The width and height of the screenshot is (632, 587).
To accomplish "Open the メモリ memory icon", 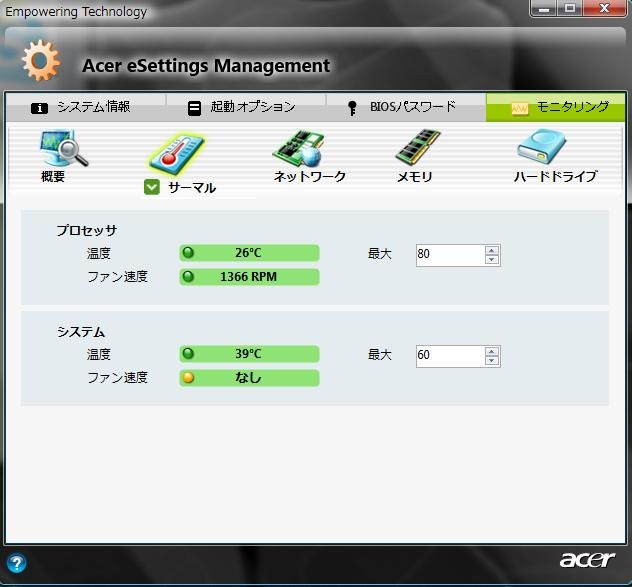I will tap(417, 150).
